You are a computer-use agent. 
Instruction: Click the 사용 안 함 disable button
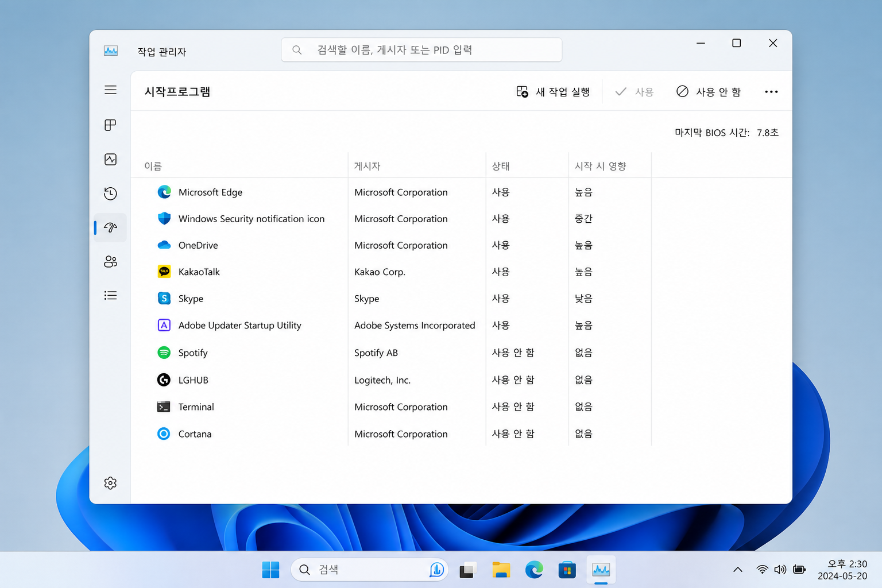pos(709,92)
